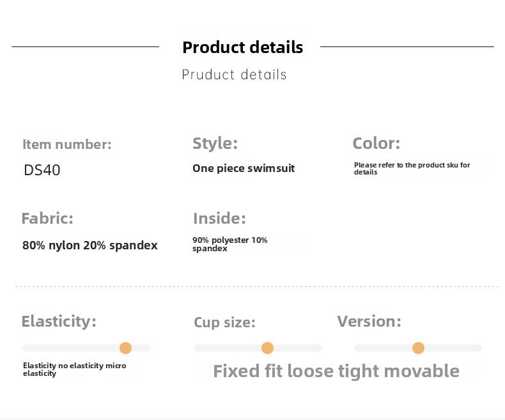Image resolution: width=505 pixels, height=420 pixels.
Task: Click the Fixed fit loose tight movable caption
Action: [336, 371]
